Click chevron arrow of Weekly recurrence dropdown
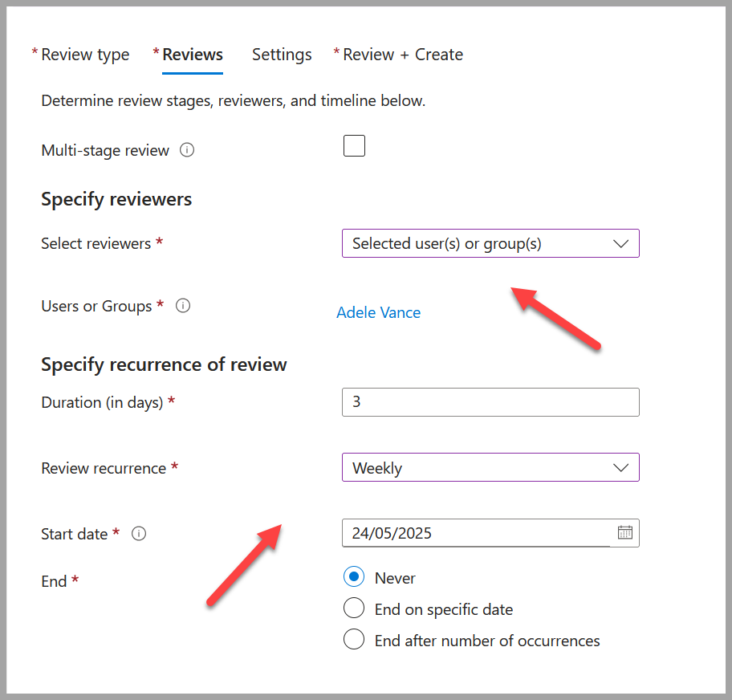 click(x=620, y=468)
